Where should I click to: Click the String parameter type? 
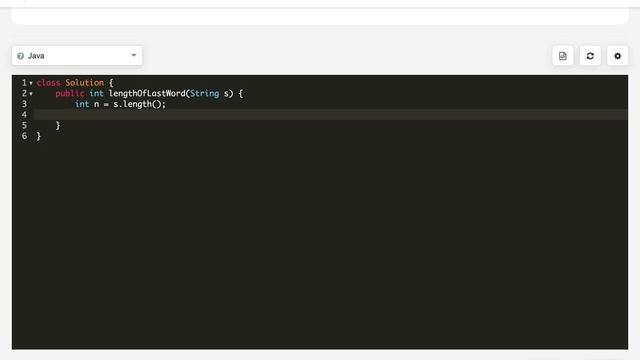pyautogui.click(x=204, y=93)
